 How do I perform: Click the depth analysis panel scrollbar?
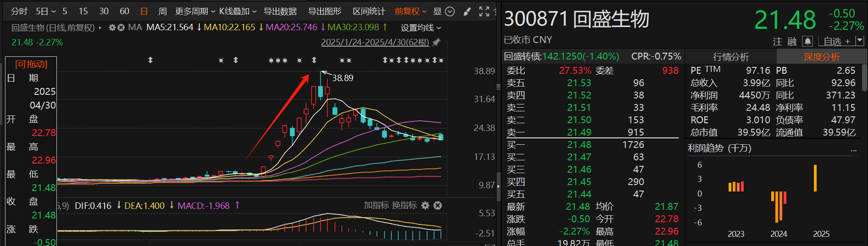(x=865, y=77)
